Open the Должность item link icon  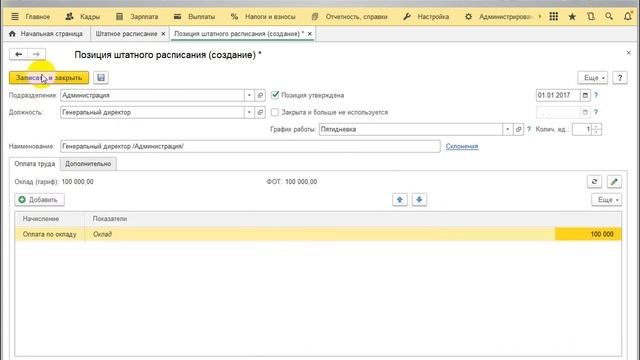[260, 112]
